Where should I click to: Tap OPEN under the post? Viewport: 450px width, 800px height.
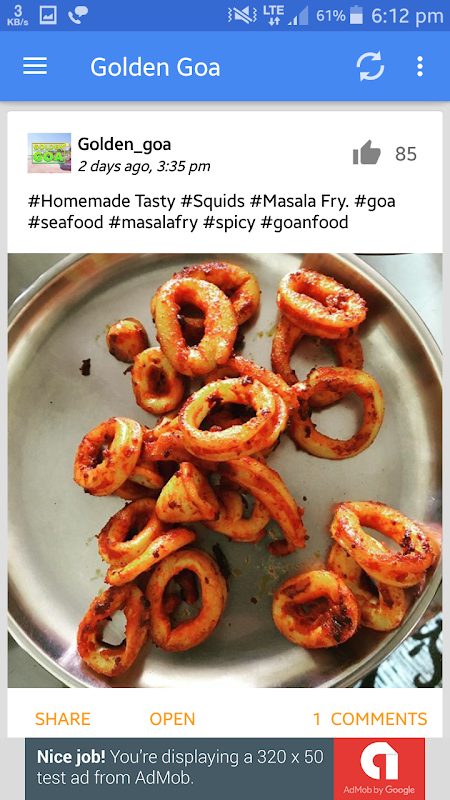click(172, 719)
